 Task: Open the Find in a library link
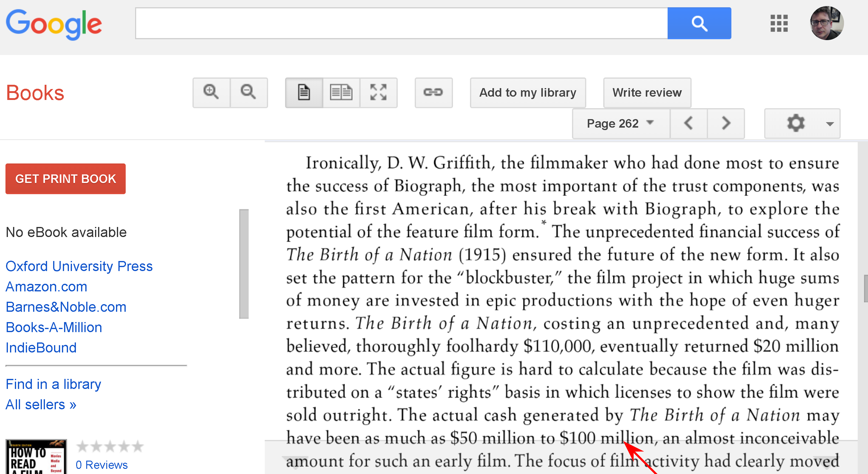[53, 384]
